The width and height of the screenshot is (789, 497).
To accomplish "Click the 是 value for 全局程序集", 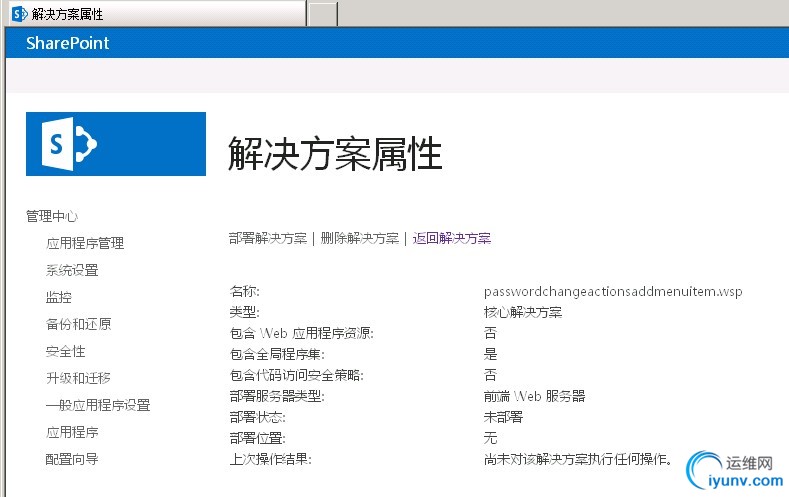I will [x=490, y=354].
